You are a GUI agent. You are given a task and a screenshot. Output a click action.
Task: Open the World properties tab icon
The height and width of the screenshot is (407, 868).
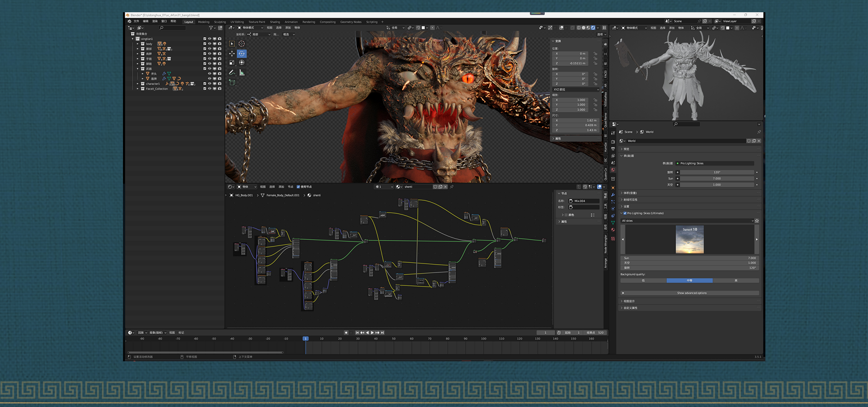[613, 170]
